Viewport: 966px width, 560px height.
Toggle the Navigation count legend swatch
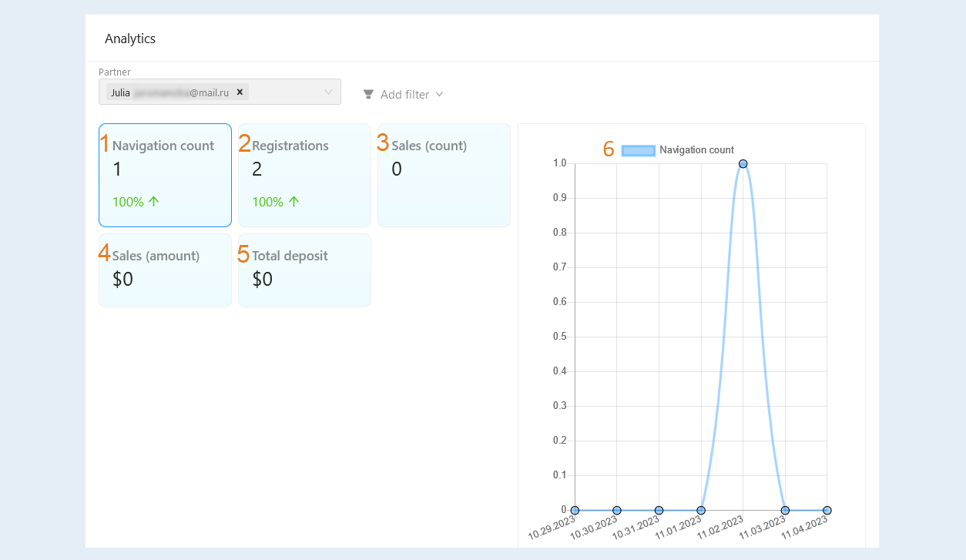[638, 150]
